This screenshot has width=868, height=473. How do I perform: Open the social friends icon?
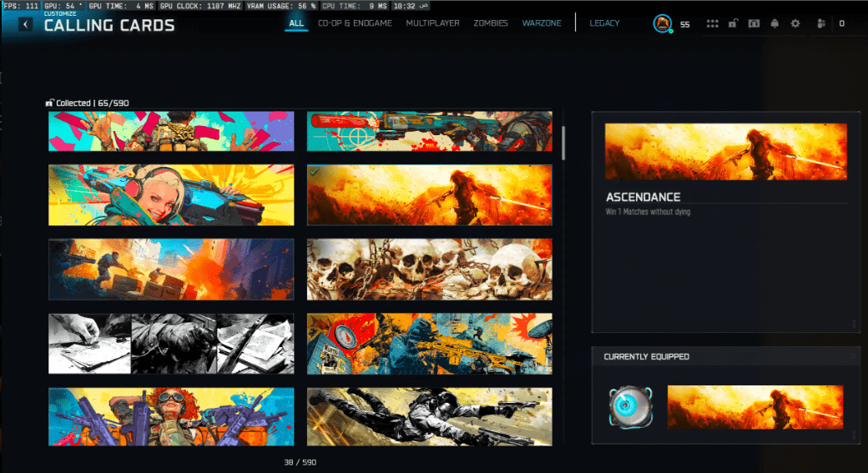(820, 23)
